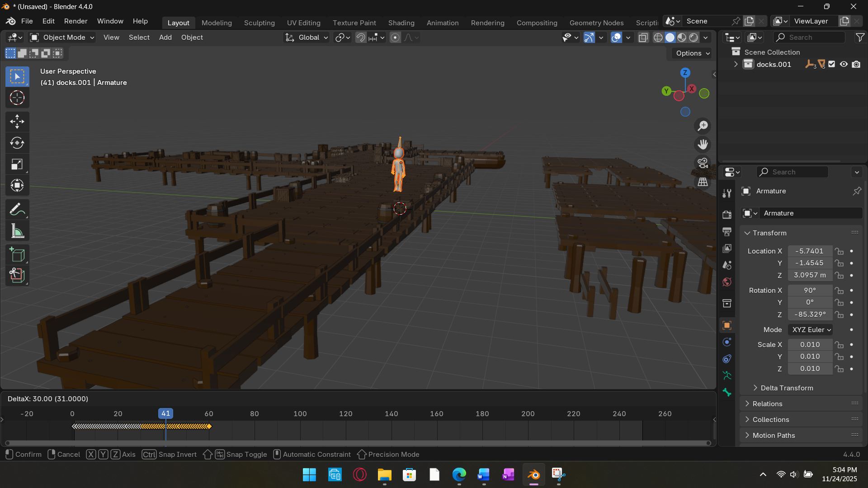Open File Explorer from the taskbar

click(384, 475)
